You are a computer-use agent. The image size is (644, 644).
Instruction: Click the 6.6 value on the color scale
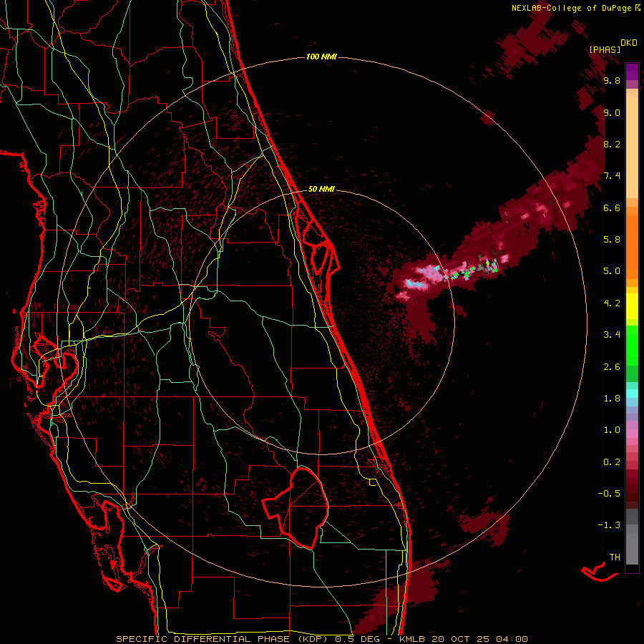[x=612, y=208]
